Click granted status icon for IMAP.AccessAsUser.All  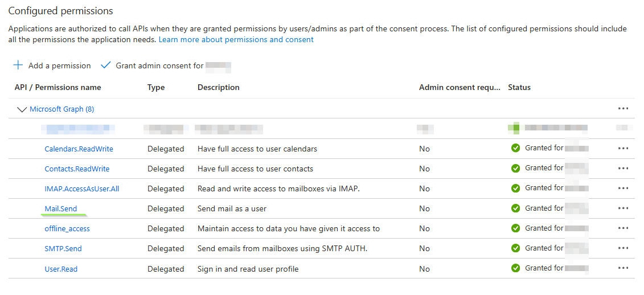coord(515,188)
